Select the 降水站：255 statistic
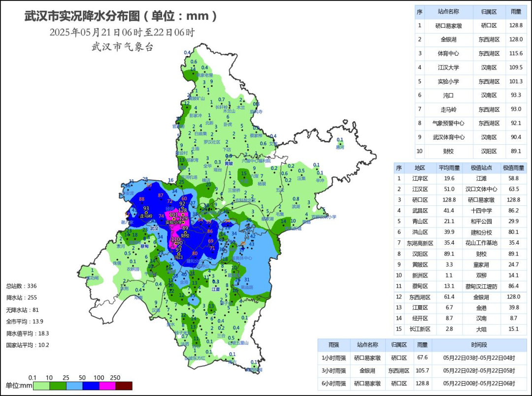532x396 pixels. pyautogui.click(x=21, y=297)
